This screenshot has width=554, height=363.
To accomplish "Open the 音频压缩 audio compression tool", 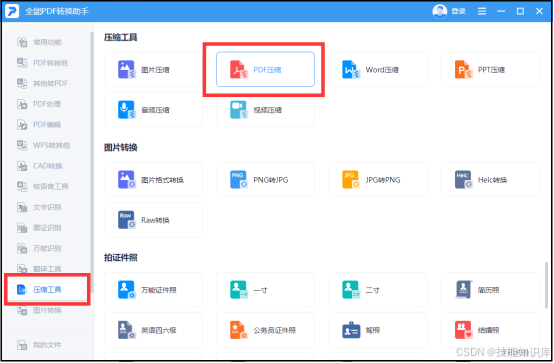I will [x=153, y=110].
